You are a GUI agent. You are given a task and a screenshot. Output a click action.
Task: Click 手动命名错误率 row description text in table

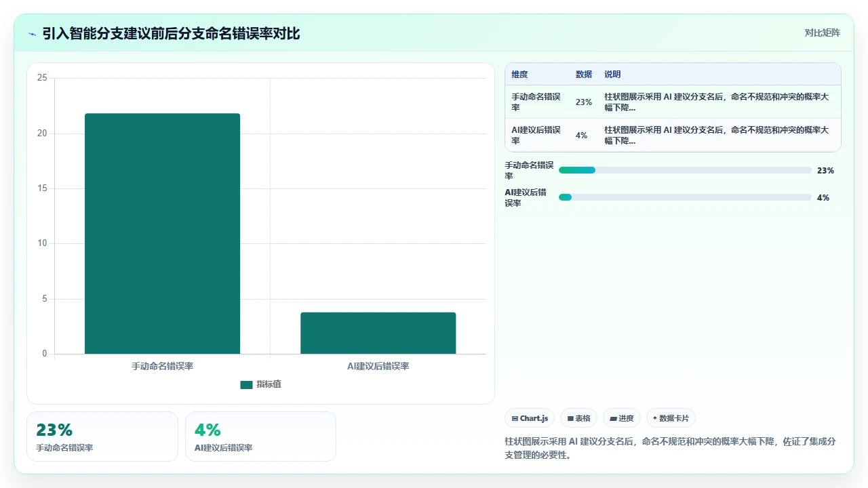717,102
